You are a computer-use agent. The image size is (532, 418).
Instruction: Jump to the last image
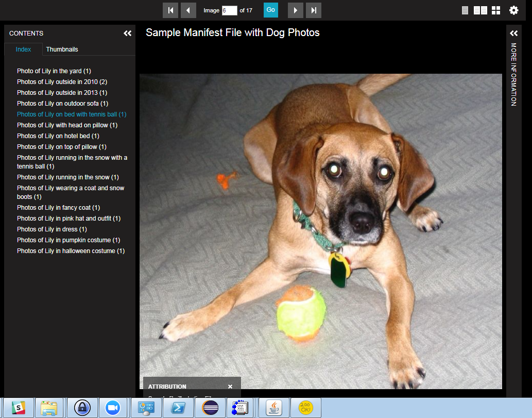point(314,10)
